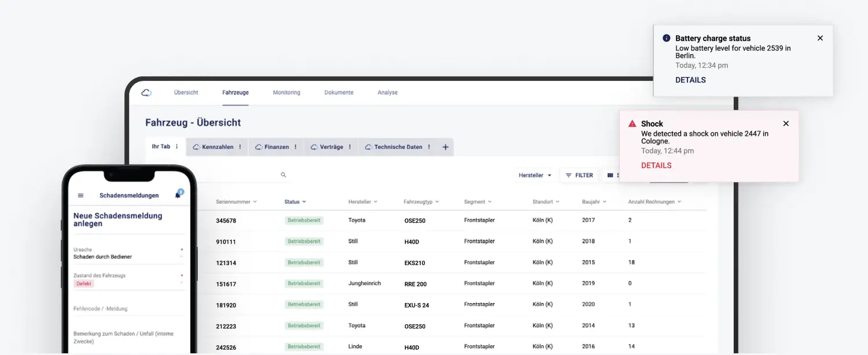868x355 pixels.
Task: Switch to the Monitoring navigation item
Action: pyautogui.click(x=286, y=93)
